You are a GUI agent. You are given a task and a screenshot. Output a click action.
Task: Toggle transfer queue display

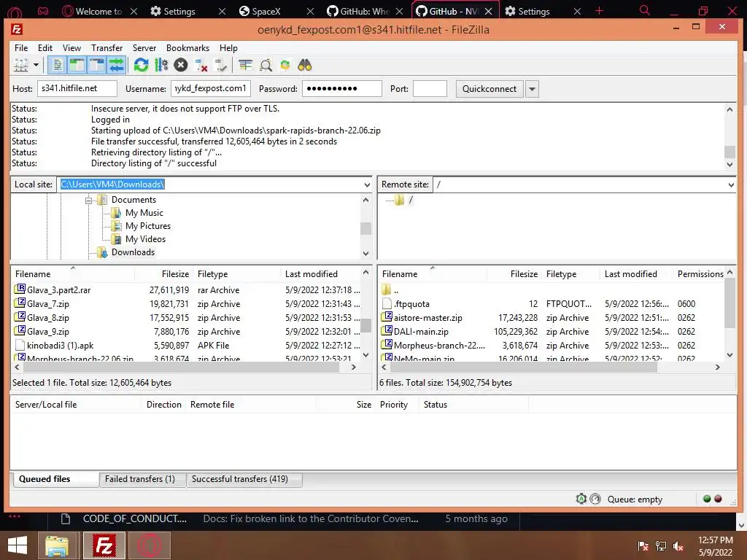tap(116, 65)
